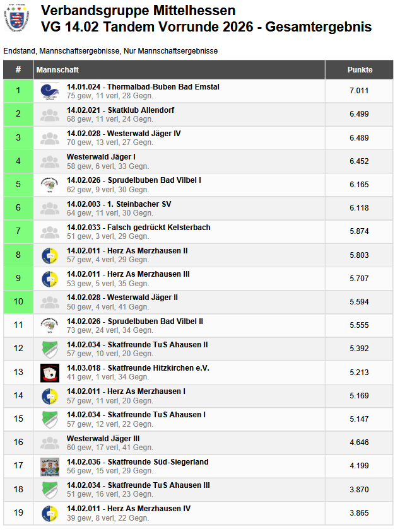This screenshot has height=532, width=400.
Task: Click the Punkte column header
Action: [360, 70]
